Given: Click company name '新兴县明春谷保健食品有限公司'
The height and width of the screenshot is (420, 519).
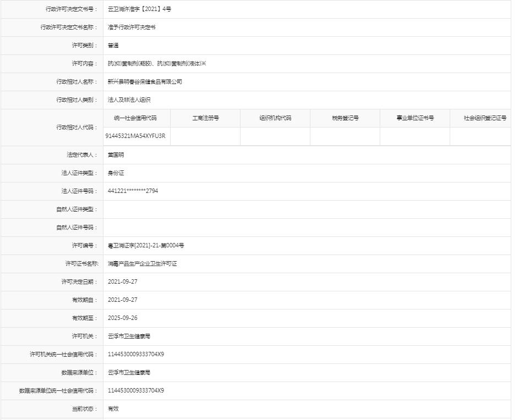Looking at the screenshot, I should pyautogui.click(x=145, y=82).
